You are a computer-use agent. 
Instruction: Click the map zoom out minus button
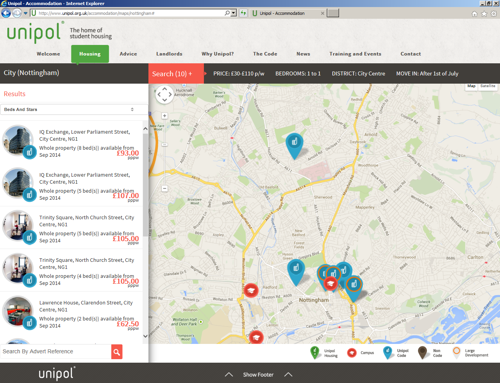tap(164, 189)
